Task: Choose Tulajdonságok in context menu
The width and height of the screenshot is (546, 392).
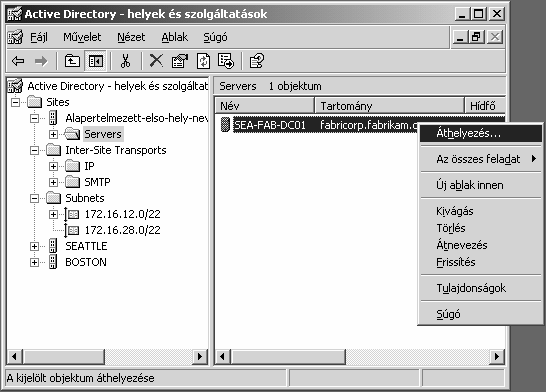Action: (x=481, y=288)
